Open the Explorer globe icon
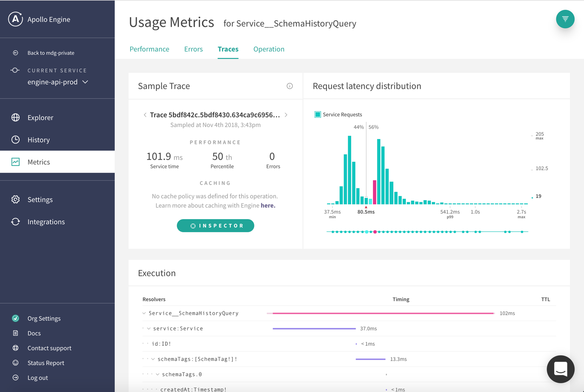Screen dimensions: 584x392 coord(15,118)
